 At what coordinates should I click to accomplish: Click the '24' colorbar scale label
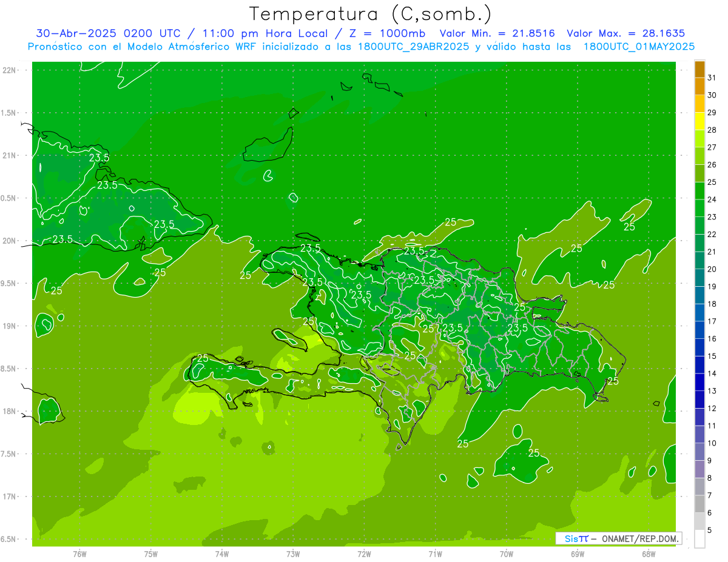point(712,199)
